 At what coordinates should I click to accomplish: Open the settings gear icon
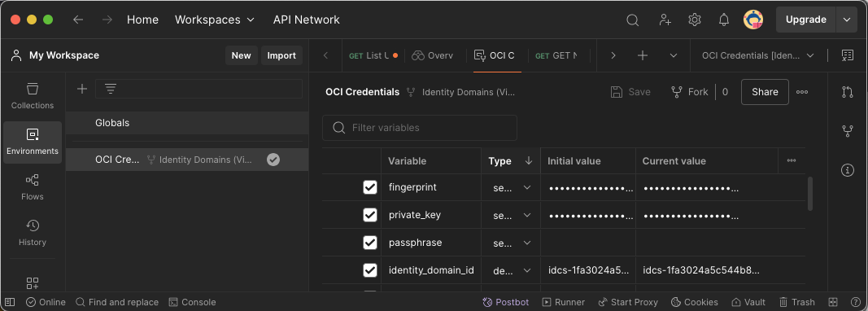pos(694,20)
